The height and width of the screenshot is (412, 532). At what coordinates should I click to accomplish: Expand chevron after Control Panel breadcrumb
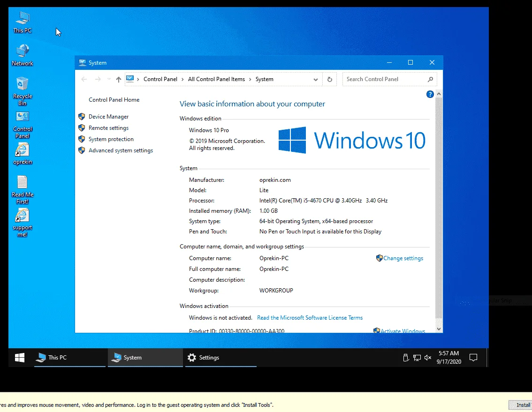(x=182, y=79)
